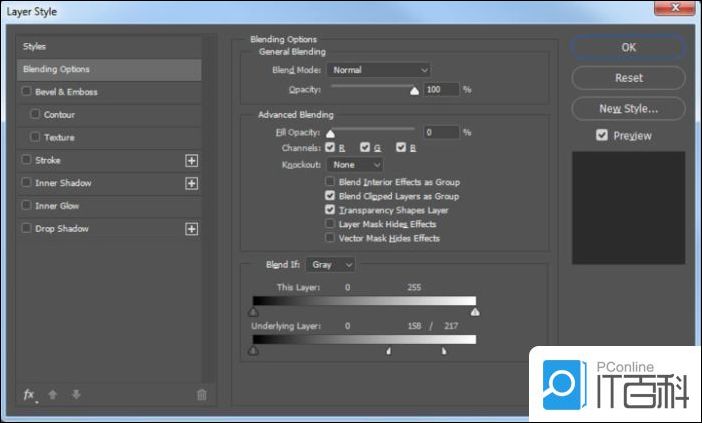
Task: Select Styles in the left list
Action: coord(109,47)
